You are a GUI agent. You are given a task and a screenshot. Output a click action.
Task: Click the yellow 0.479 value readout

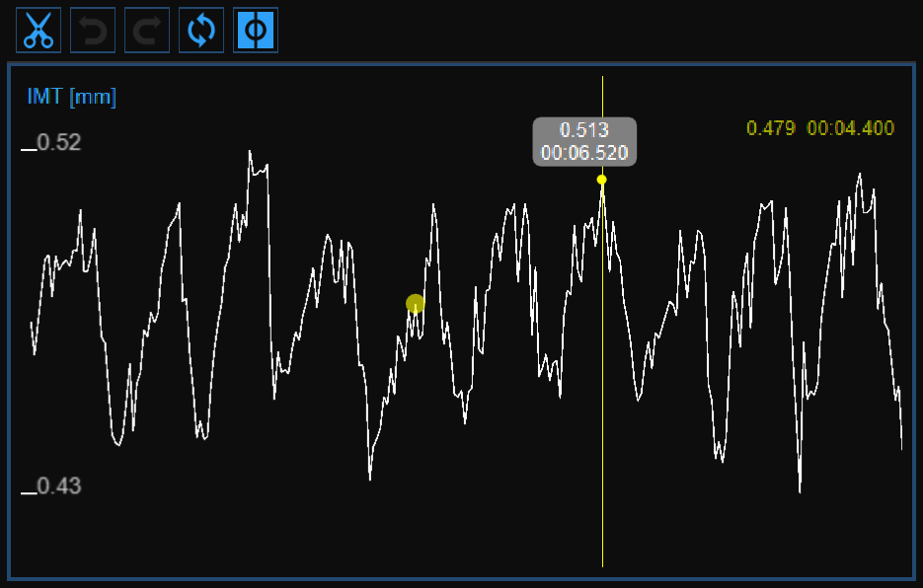[x=771, y=128]
